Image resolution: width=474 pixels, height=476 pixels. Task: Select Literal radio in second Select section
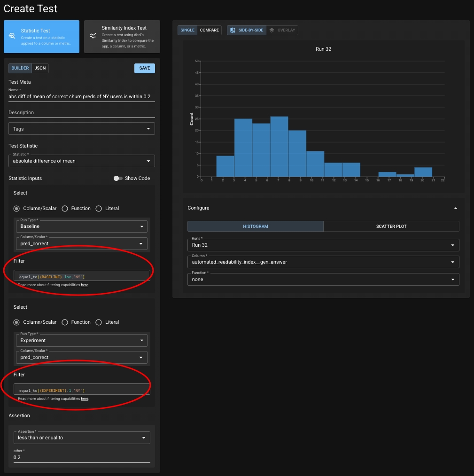coord(99,322)
